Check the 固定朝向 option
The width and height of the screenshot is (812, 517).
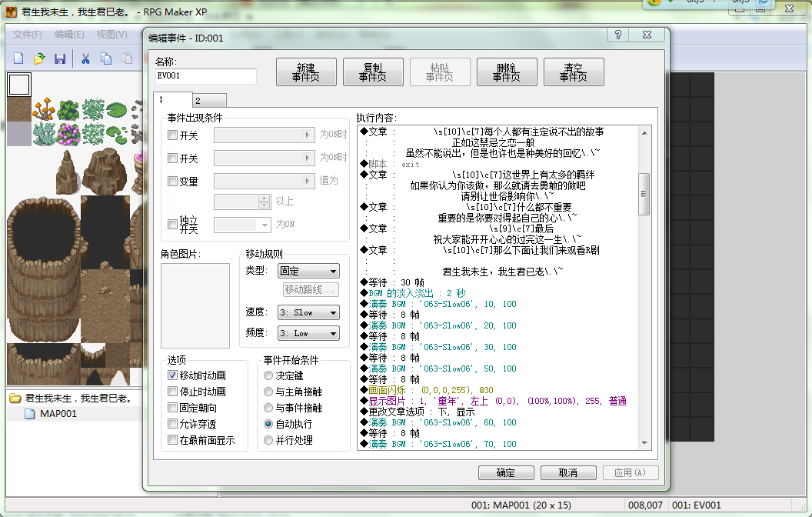tap(173, 407)
